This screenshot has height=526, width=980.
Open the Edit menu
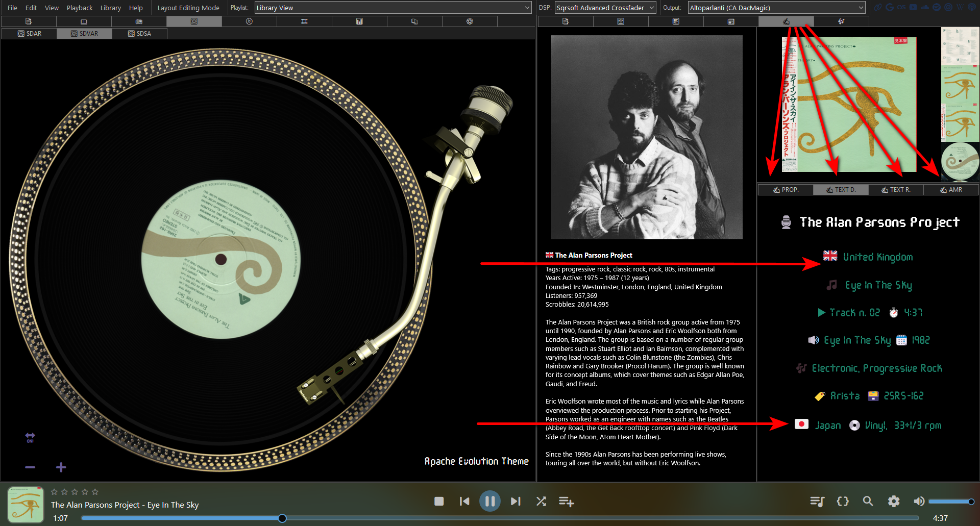(x=31, y=8)
